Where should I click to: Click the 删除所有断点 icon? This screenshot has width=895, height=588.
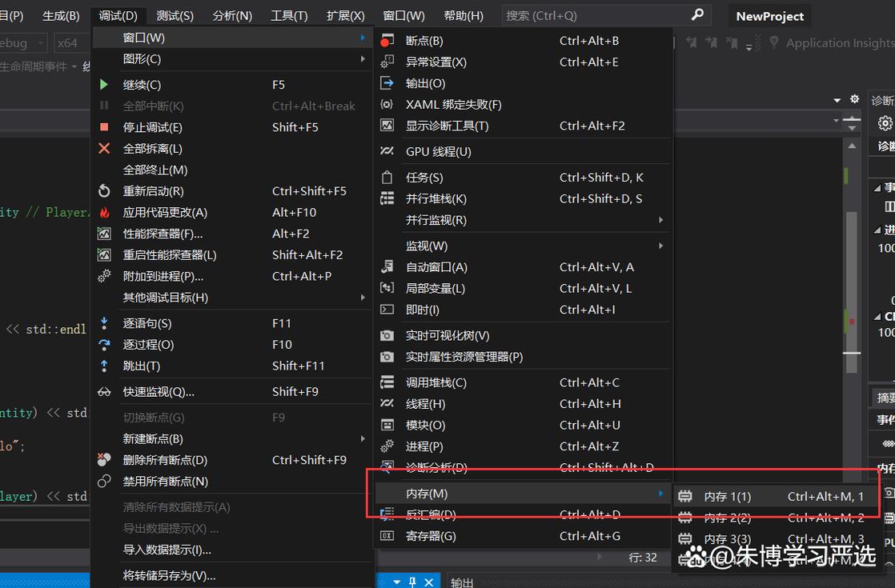(104, 460)
